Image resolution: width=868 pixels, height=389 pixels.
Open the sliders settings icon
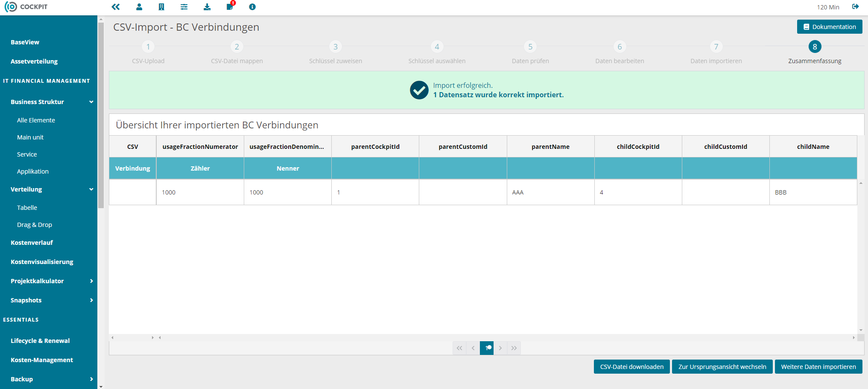coord(184,7)
